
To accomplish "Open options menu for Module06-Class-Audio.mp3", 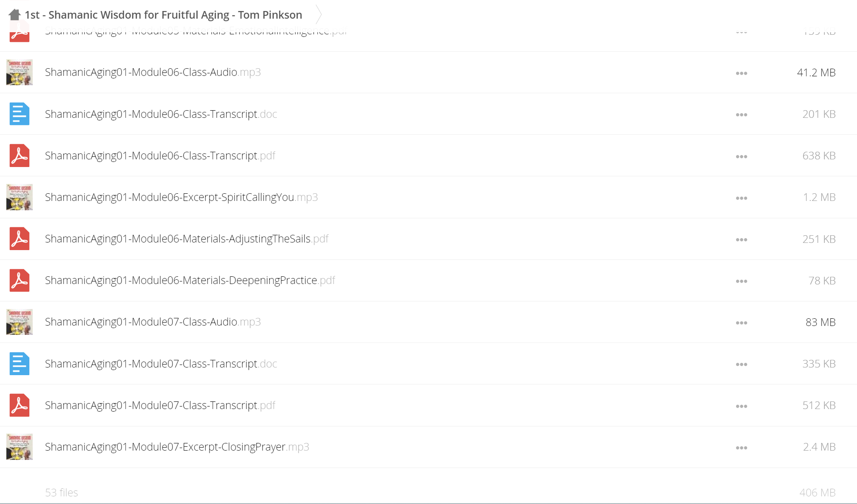I will pos(742,73).
